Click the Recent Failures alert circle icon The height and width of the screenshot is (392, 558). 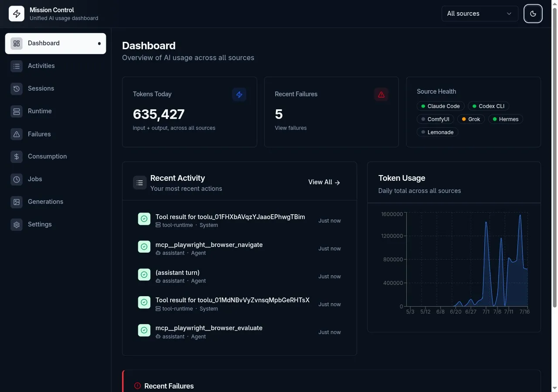tap(138, 386)
